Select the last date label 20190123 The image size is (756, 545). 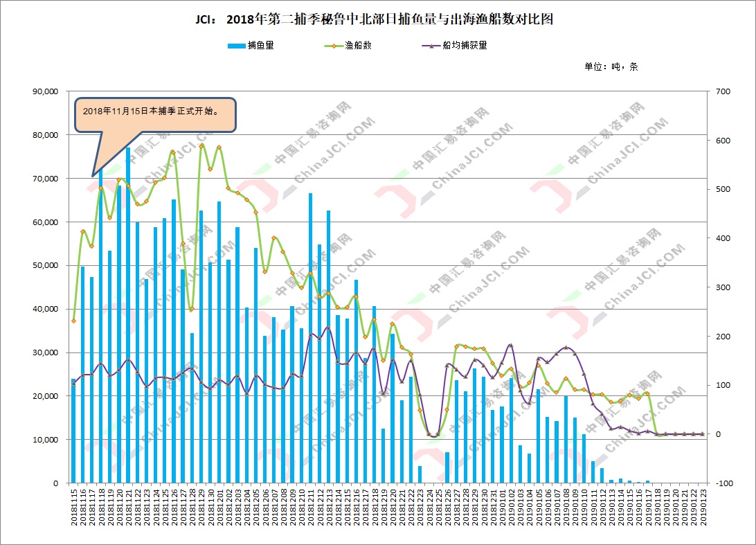703,507
